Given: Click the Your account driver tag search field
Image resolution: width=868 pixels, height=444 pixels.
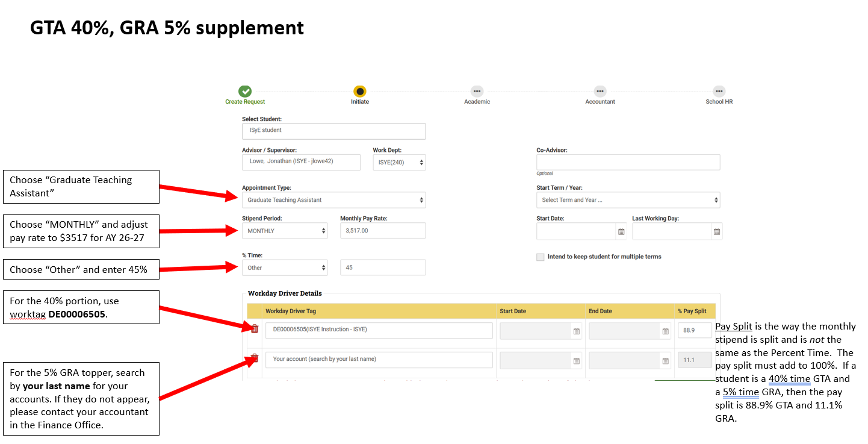Looking at the screenshot, I should tap(379, 360).
